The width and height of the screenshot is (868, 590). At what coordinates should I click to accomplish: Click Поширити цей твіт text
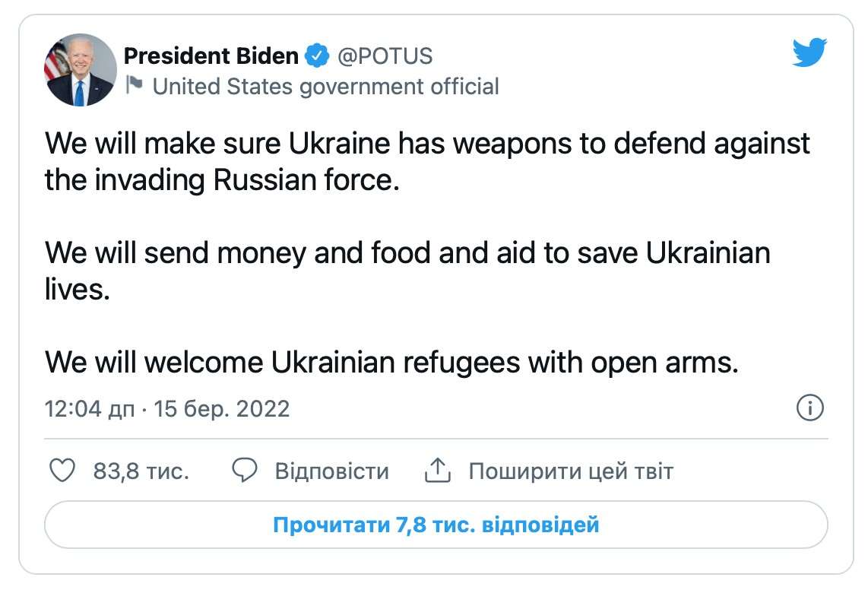point(569,471)
